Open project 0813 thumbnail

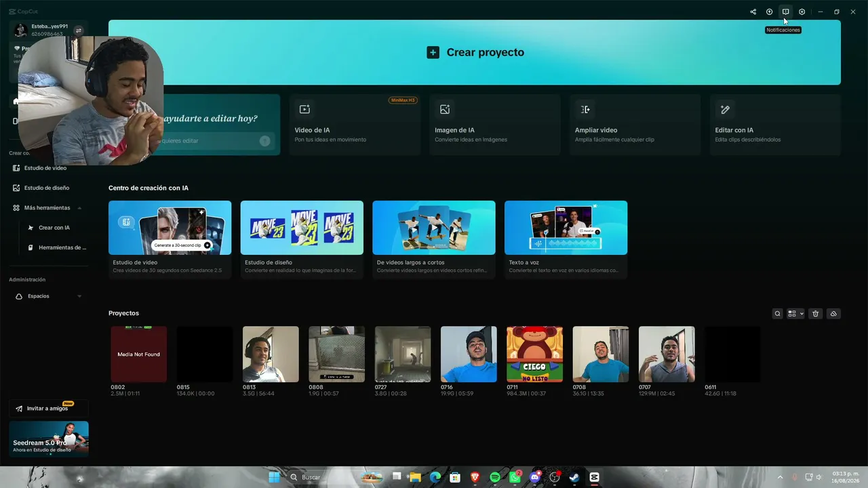[x=271, y=354]
